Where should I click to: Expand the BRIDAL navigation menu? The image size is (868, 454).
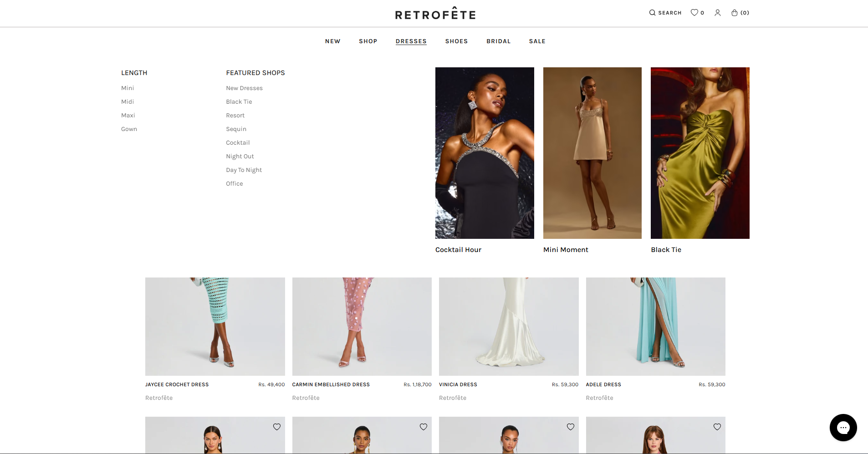[499, 41]
